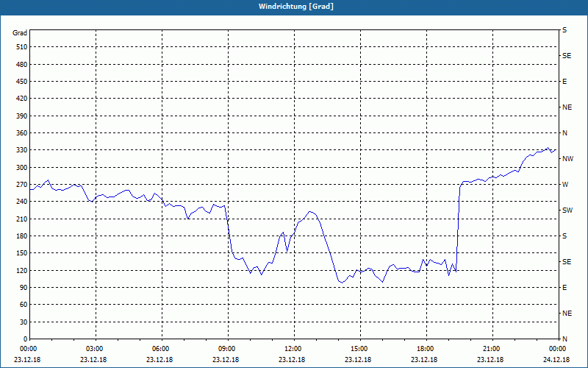This screenshot has height=368, width=588.
Task: Click the "Grad" y-axis unit label
Action: click(20, 33)
